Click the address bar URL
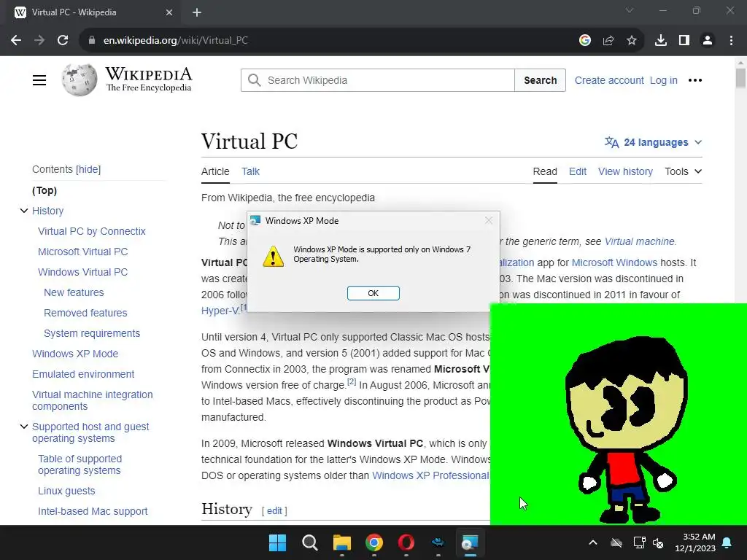 (x=176, y=41)
